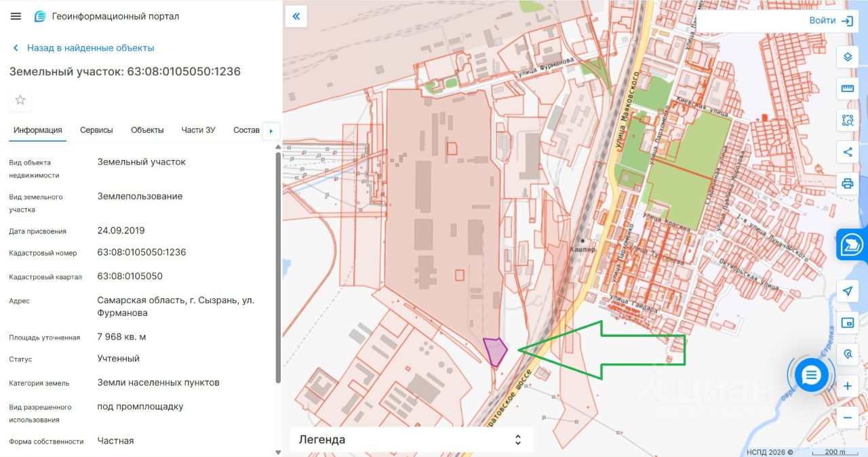Click the НСПД 2026 copyright text
This screenshot has width=868, height=457.
tap(770, 452)
